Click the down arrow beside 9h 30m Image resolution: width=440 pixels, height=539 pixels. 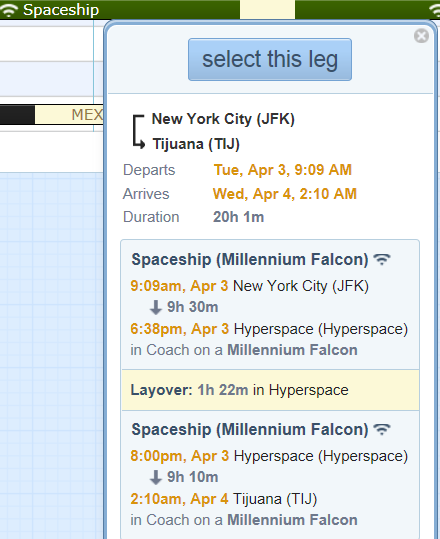click(156, 307)
